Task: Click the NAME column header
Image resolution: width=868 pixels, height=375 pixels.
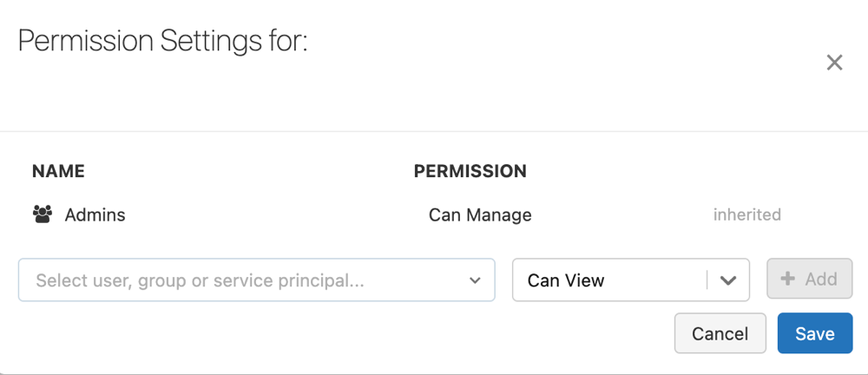Action: tap(58, 171)
